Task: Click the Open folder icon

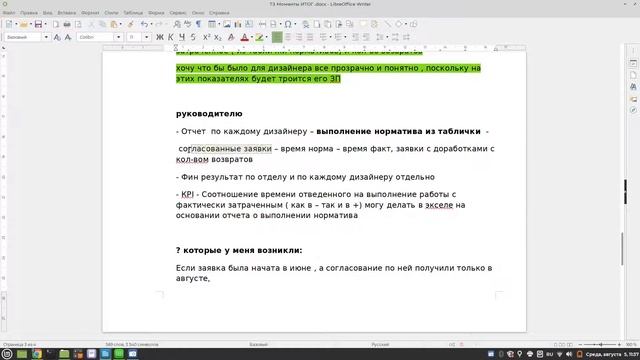Action: pos(24,24)
